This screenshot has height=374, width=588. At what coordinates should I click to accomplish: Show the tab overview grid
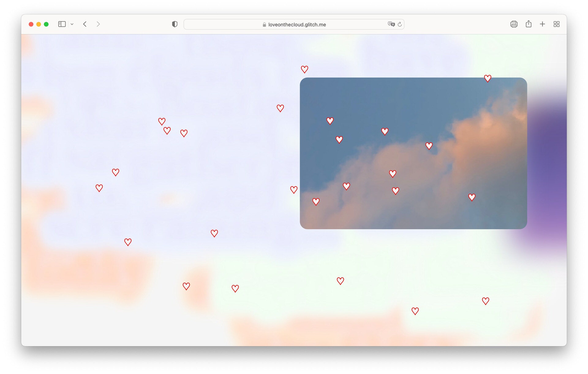556,24
